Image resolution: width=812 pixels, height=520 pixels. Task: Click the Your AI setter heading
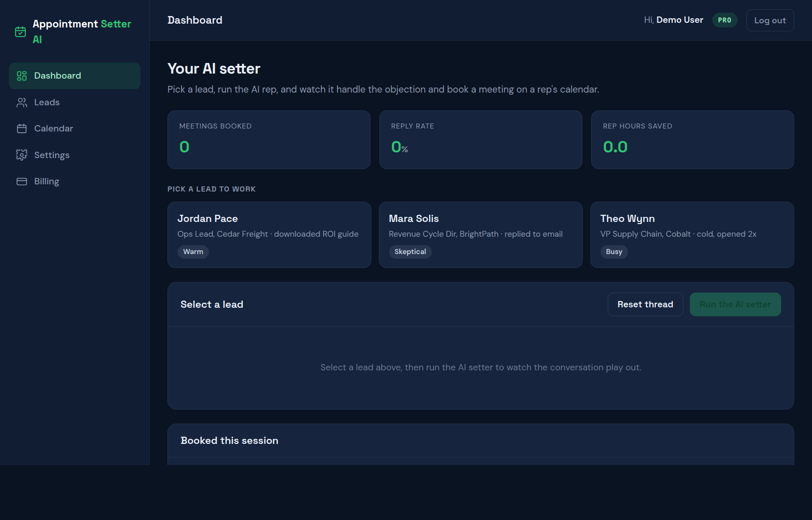tap(214, 68)
